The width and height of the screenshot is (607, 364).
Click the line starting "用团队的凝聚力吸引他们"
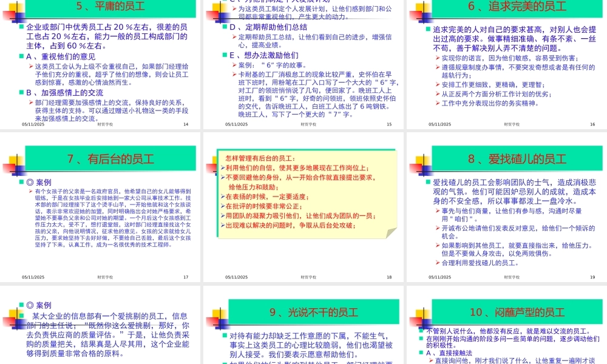pyautogui.click(x=300, y=216)
